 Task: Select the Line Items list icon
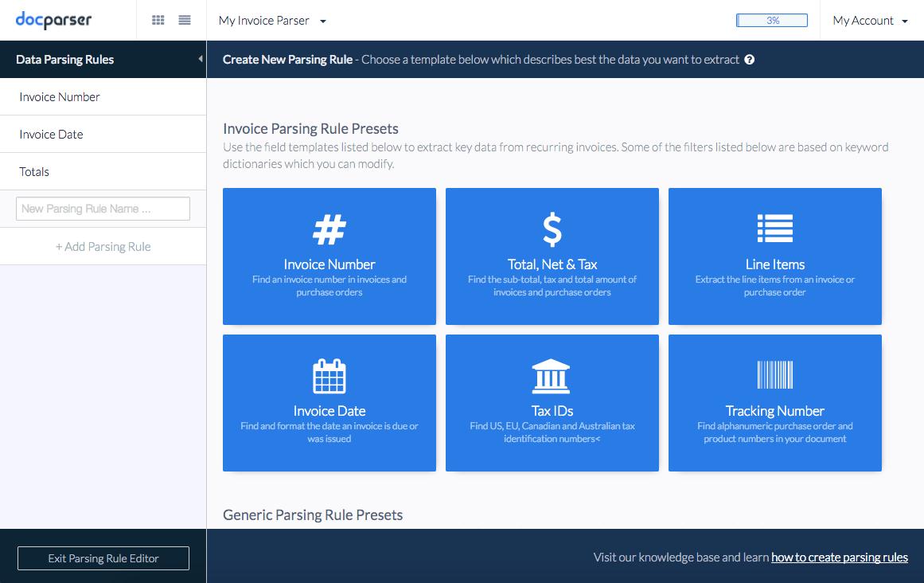[774, 229]
